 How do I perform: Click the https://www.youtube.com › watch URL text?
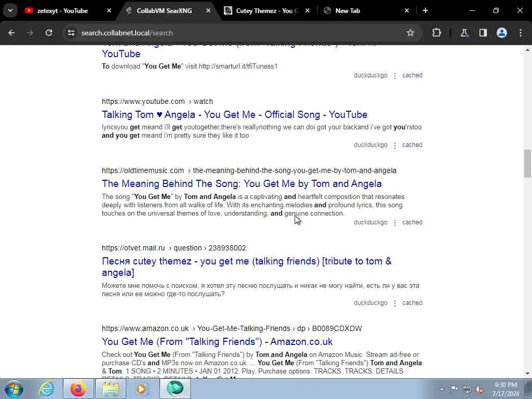click(157, 101)
